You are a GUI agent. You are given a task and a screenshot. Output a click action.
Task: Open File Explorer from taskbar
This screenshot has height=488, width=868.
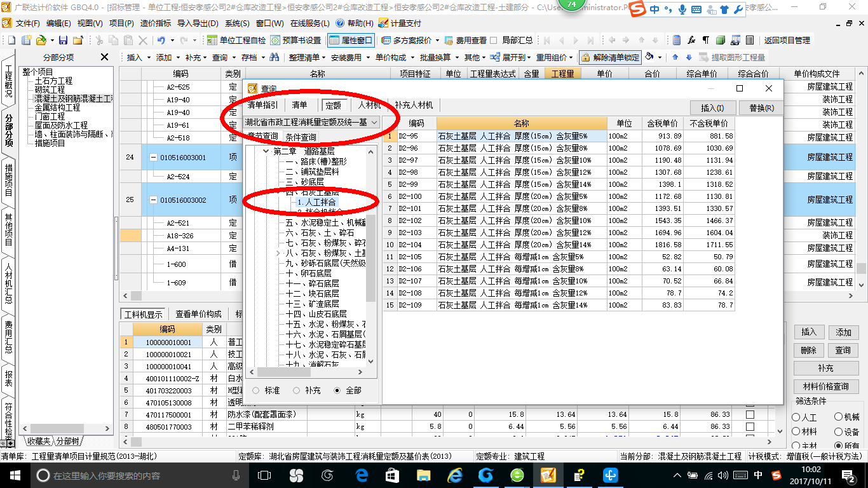click(423, 475)
